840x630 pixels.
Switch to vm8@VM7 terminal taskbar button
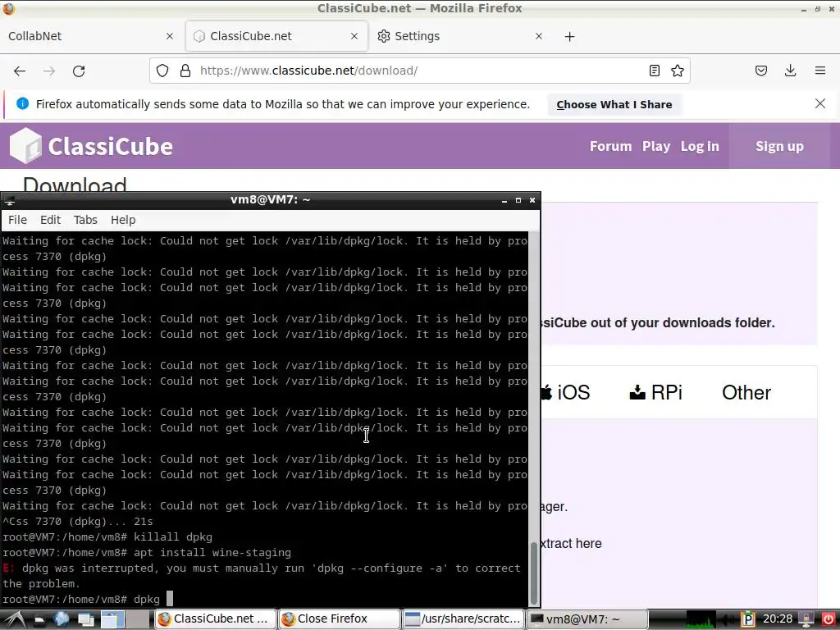tap(587, 619)
